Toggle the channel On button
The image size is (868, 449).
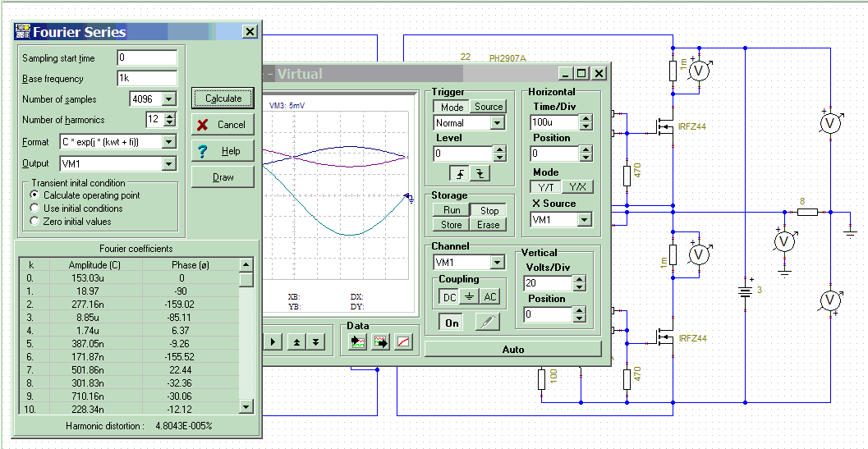pyautogui.click(x=452, y=323)
